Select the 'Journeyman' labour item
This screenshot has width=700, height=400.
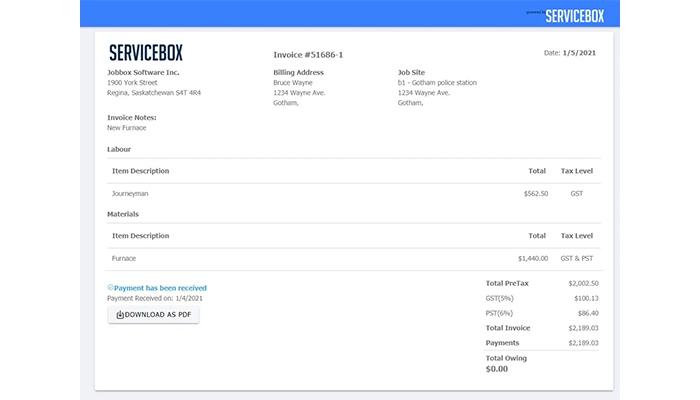pyautogui.click(x=130, y=194)
